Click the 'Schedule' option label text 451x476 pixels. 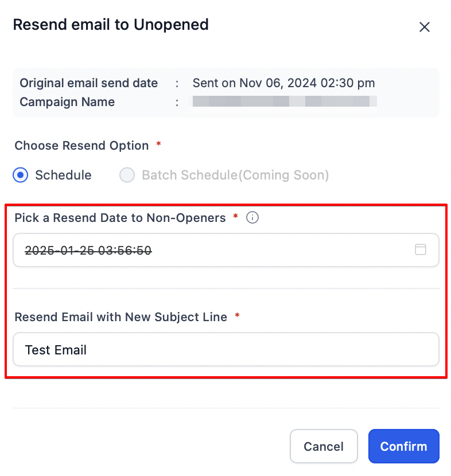pos(63,175)
